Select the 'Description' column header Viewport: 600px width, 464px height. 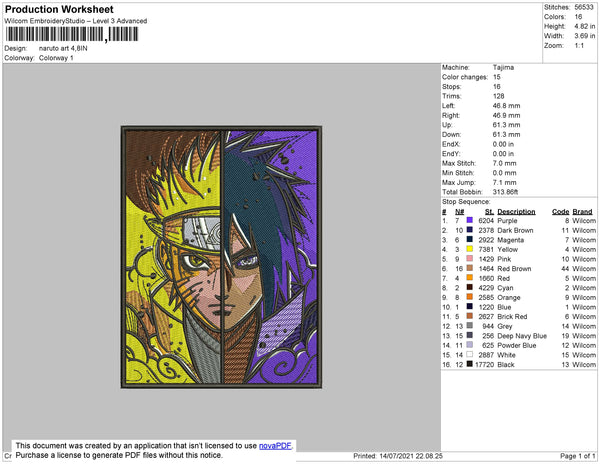[x=516, y=212]
